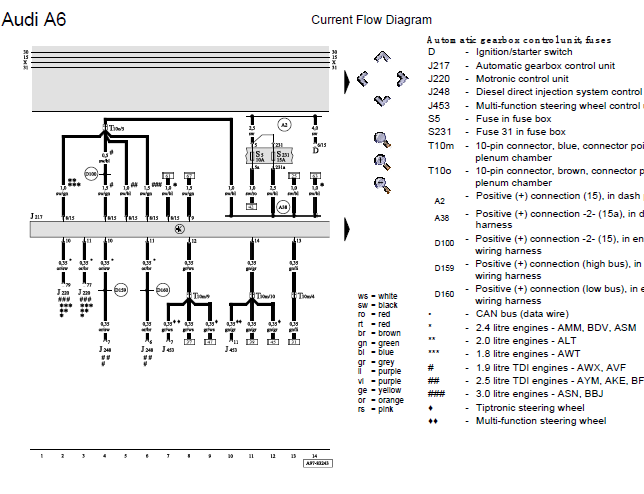Screen dimensions: 644x494
Task: Click 'CAN bus (data wire)' legend entry
Action: coord(522,314)
